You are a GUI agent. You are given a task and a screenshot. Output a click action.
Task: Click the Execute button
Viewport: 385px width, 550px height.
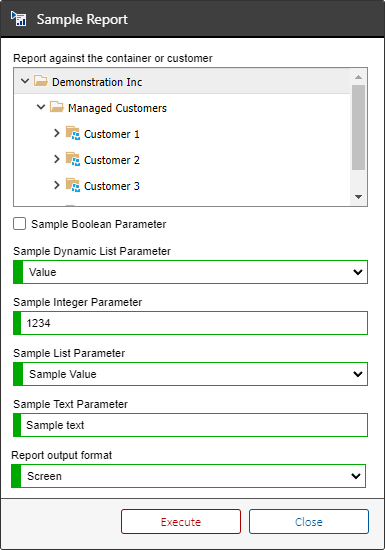(x=181, y=522)
